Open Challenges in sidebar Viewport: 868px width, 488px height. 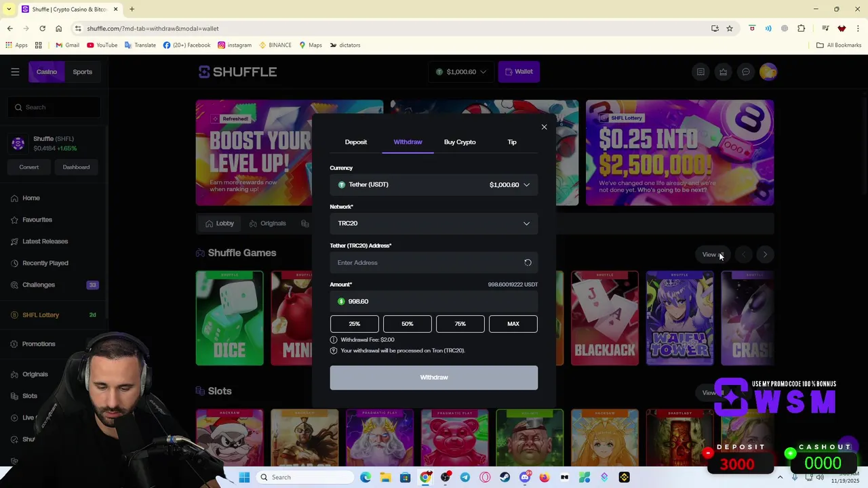pyautogui.click(x=39, y=285)
